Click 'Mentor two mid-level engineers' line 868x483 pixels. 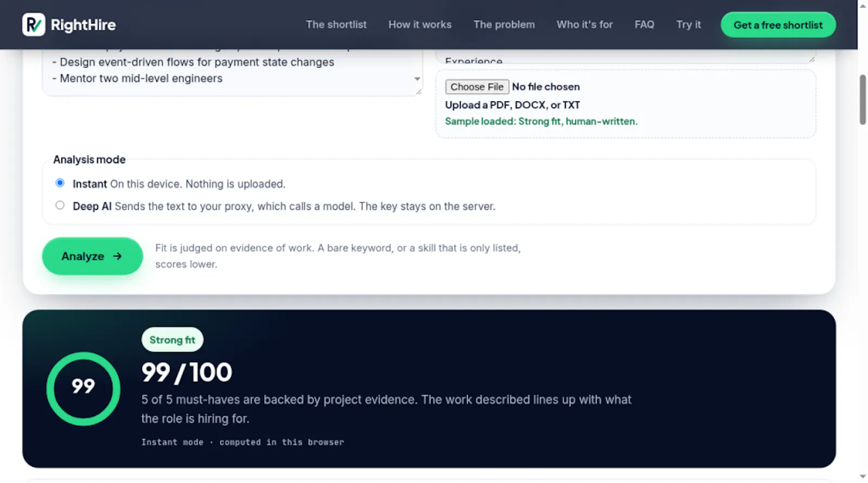click(137, 79)
